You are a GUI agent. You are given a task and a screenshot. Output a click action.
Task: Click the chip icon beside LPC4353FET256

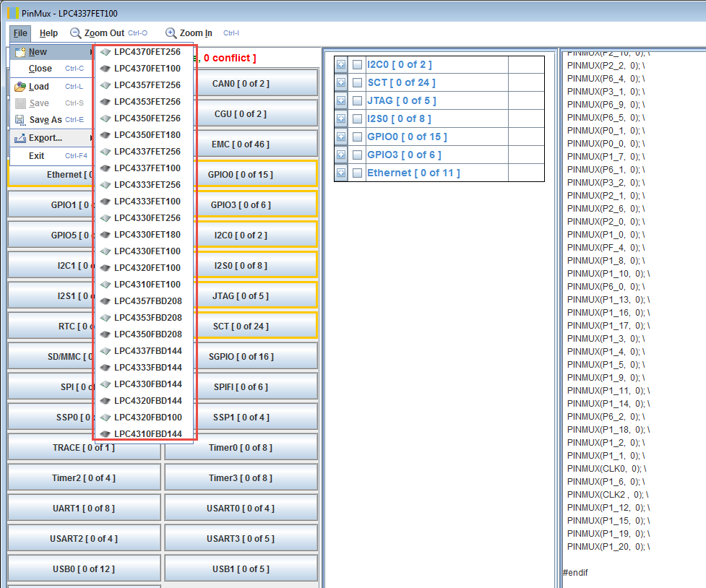tap(106, 102)
